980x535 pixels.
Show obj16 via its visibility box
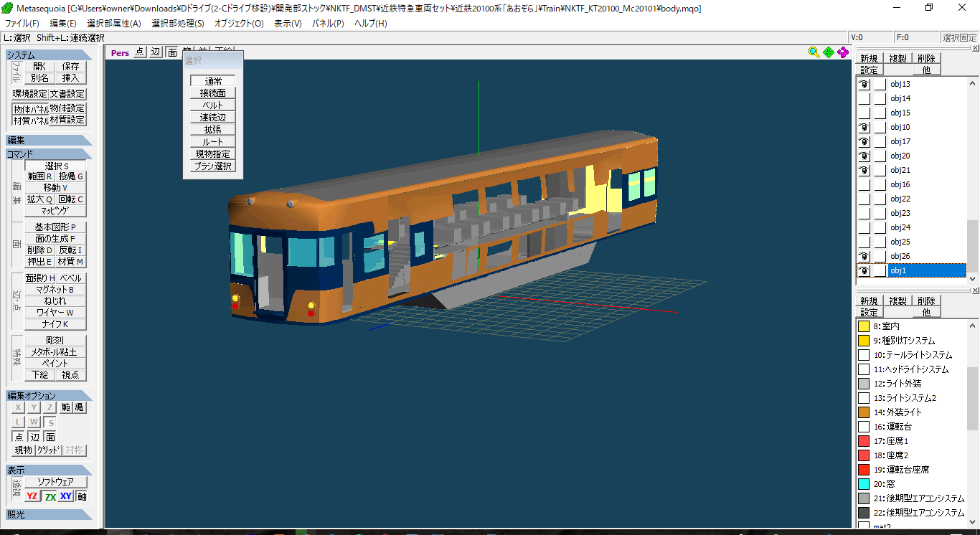[864, 184]
